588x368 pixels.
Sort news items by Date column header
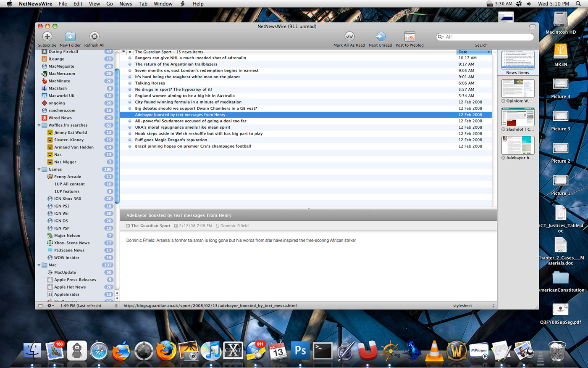tap(473, 52)
